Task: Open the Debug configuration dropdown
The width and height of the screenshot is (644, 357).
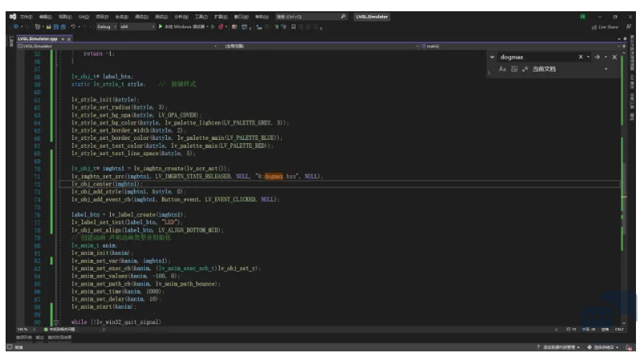Action: pos(107,27)
